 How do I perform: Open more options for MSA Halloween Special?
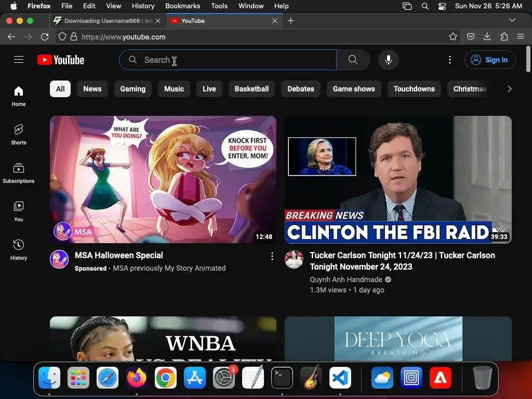coord(272,256)
